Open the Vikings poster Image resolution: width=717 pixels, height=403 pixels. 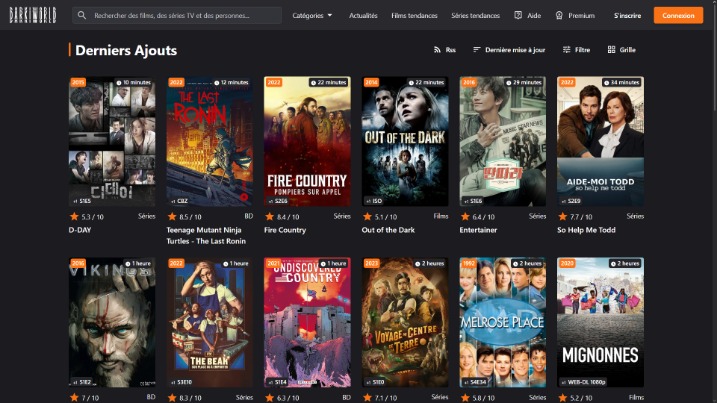112,322
